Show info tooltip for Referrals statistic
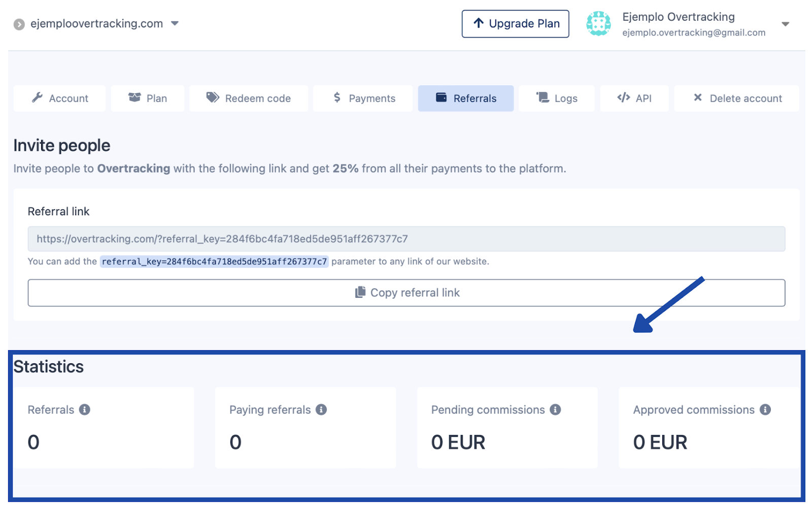This screenshot has height=510, width=812. (x=85, y=410)
